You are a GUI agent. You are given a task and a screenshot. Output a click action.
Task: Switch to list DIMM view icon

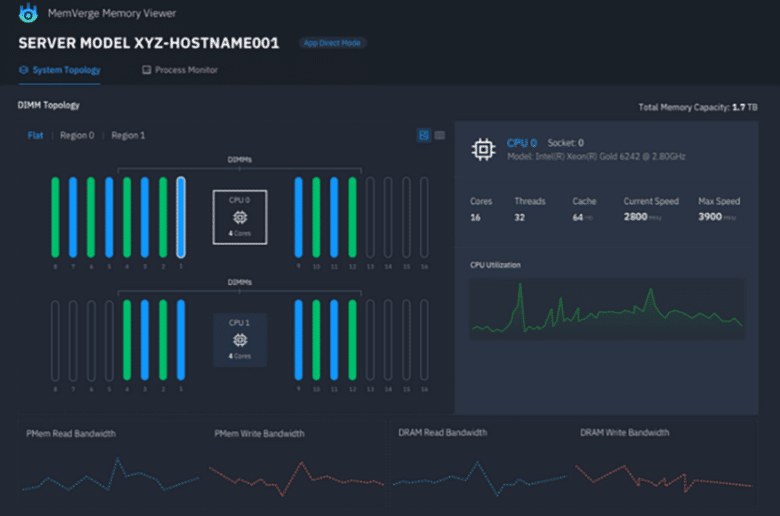440,135
